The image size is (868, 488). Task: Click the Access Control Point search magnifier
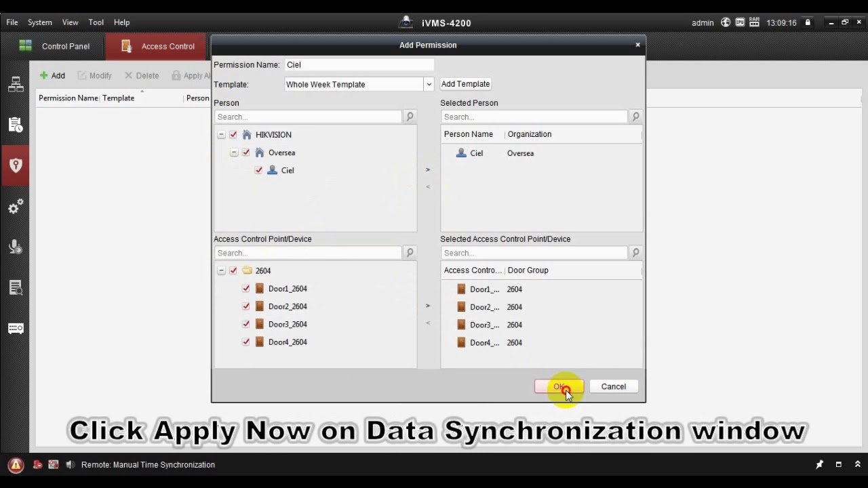click(410, 253)
